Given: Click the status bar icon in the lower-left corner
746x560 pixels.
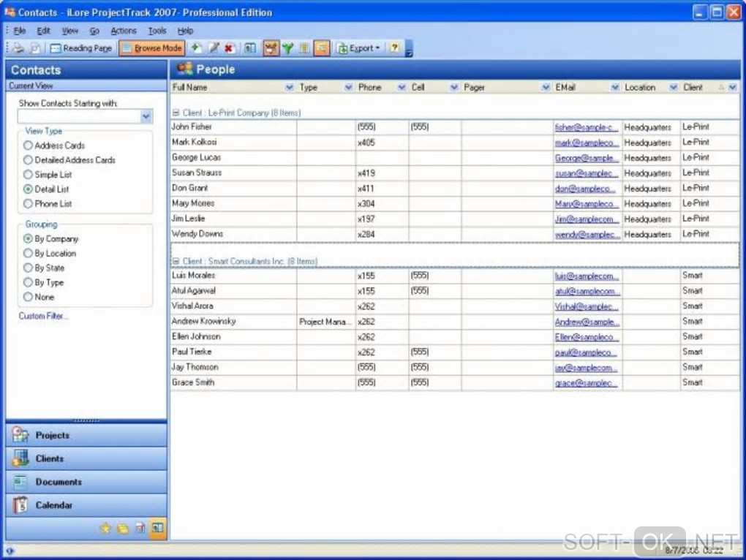Looking at the screenshot, I should [10, 550].
